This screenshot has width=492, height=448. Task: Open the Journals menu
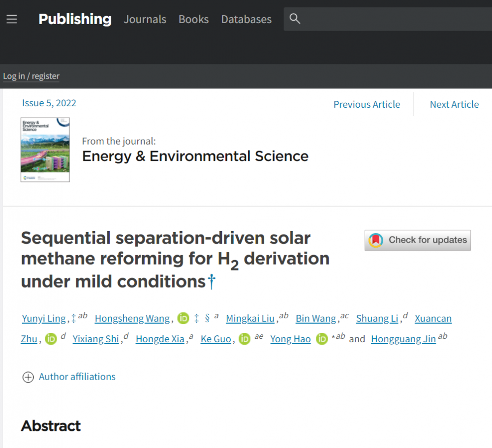(145, 19)
